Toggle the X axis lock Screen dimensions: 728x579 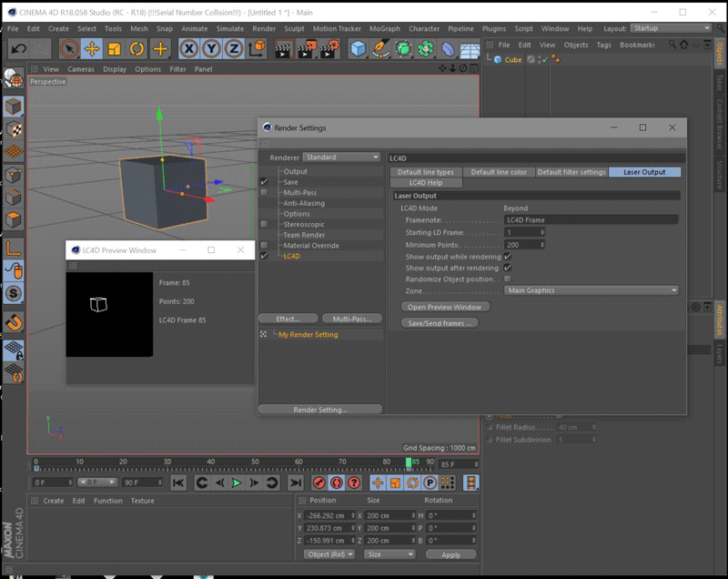pyautogui.click(x=189, y=48)
